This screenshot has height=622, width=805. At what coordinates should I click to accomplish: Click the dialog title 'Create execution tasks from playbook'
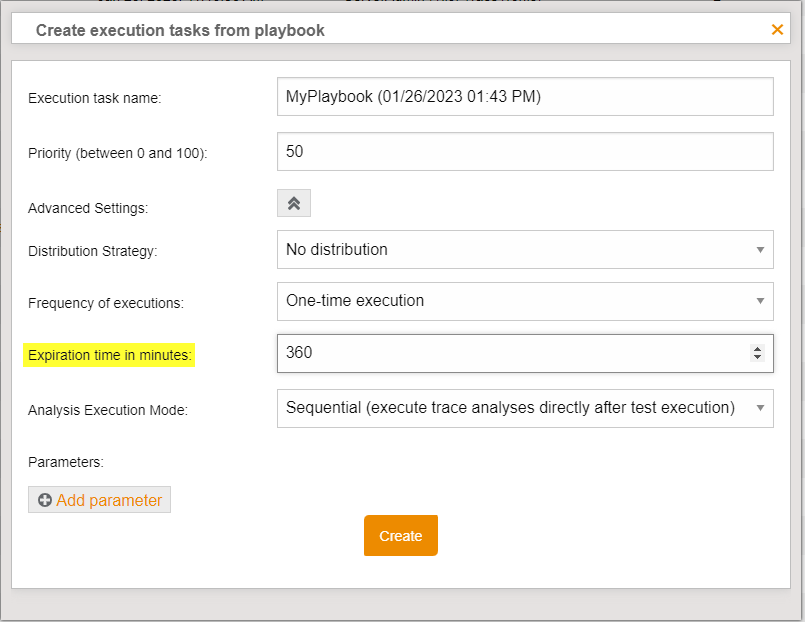pos(180,30)
